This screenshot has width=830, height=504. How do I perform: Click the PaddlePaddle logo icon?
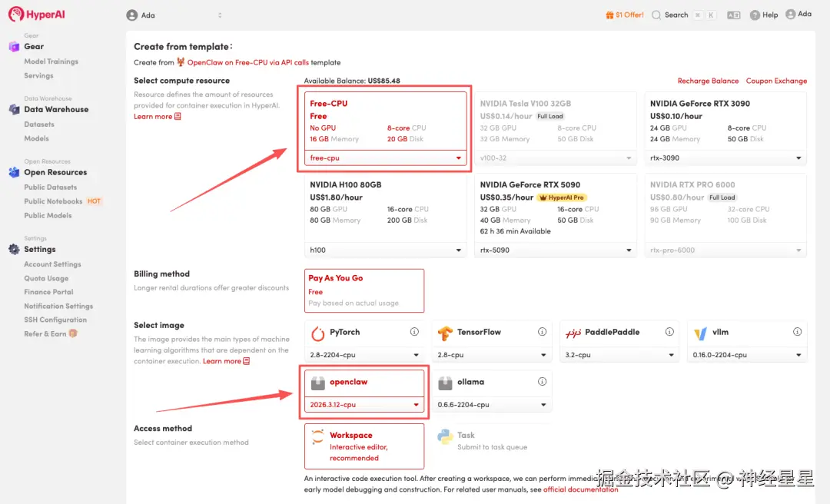click(573, 333)
